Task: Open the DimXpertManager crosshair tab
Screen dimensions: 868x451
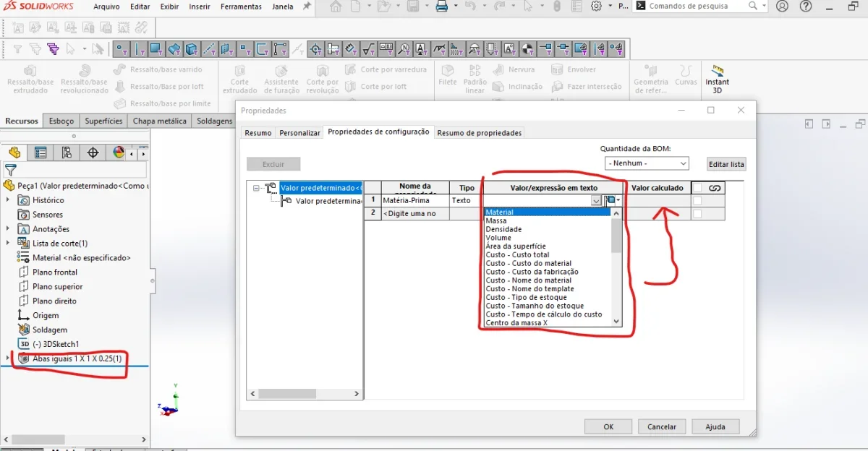Action: pos(93,153)
